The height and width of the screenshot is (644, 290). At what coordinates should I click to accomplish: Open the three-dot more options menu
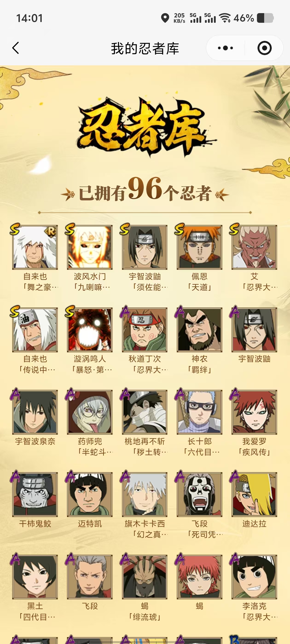pyautogui.click(x=225, y=48)
